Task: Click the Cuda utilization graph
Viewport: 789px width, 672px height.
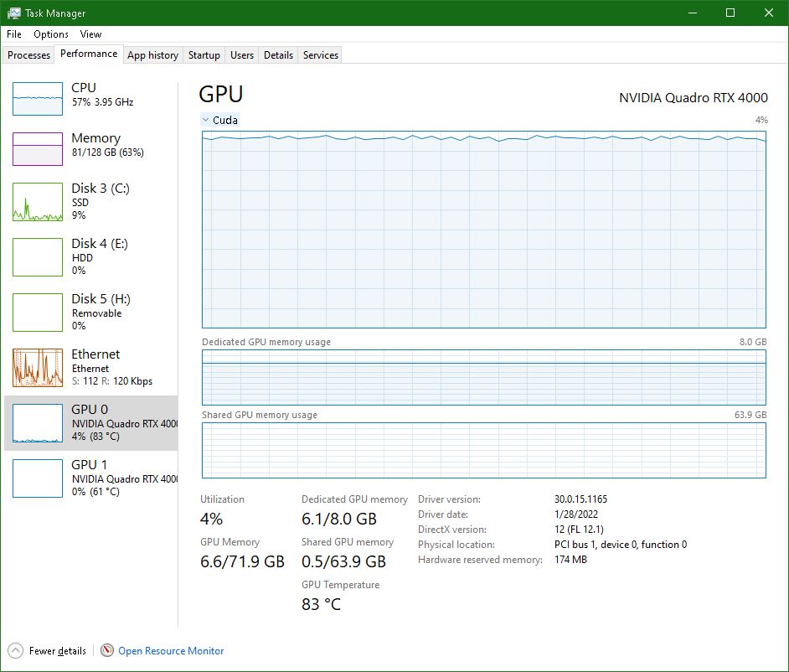Action: 483,230
